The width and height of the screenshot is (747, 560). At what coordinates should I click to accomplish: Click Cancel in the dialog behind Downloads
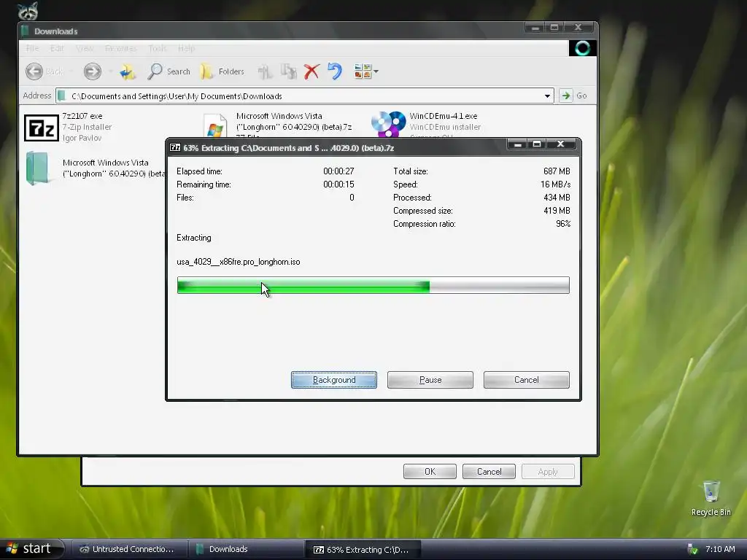tap(489, 472)
